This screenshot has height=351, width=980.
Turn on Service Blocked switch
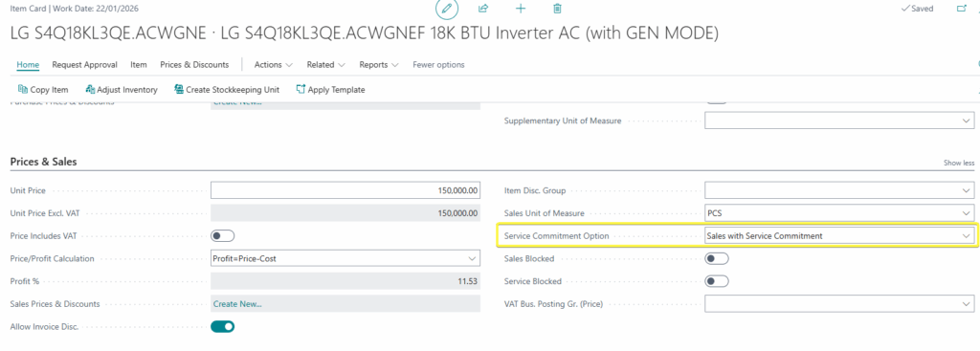(716, 281)
